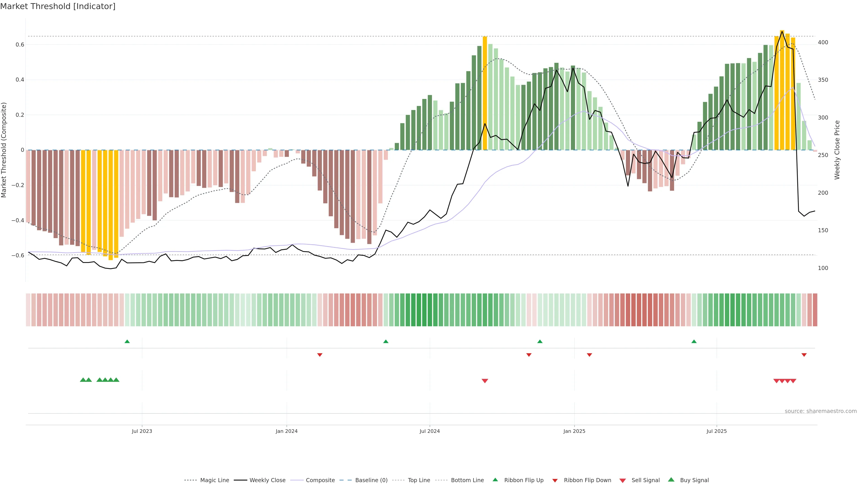Click the ribbon flip down marker after Jan 2024
The image size is (868, 488).
(x=320, y=355)
